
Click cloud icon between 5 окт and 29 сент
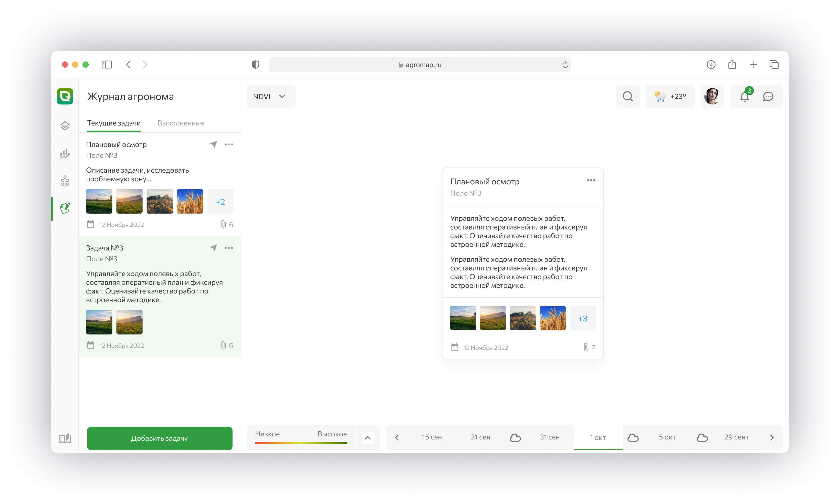tap(702, 437)
